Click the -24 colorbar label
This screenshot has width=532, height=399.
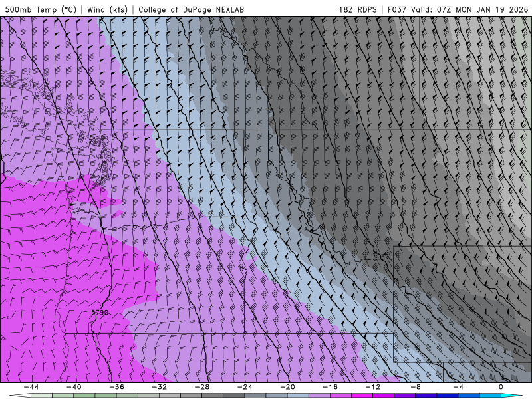[x=245, y=387]
